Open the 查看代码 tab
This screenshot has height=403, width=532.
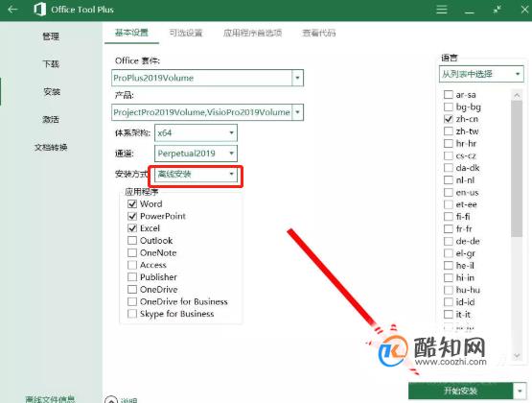[319, 33]
